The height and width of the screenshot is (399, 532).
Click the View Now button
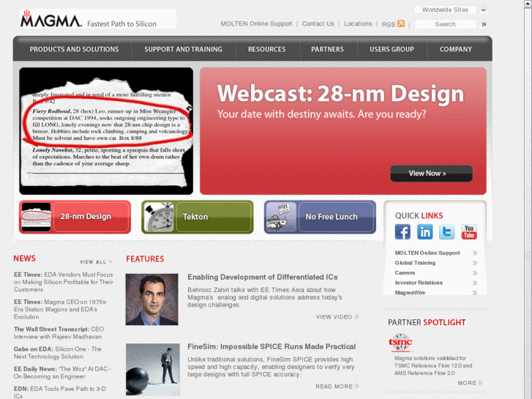431,174
